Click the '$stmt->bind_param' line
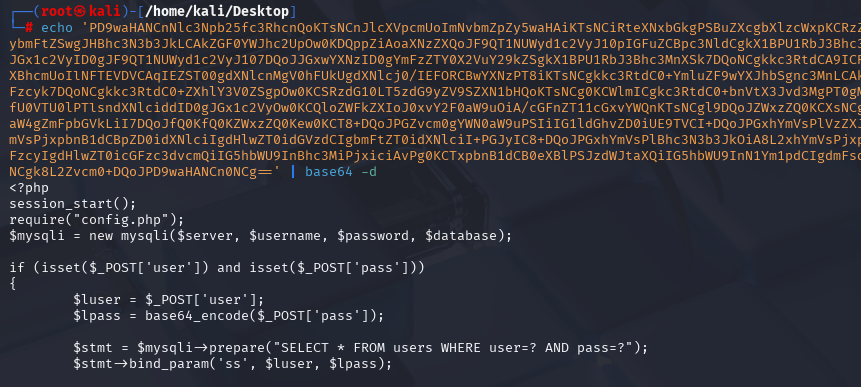The image size is (861, 387). click(x=232, y=364)
